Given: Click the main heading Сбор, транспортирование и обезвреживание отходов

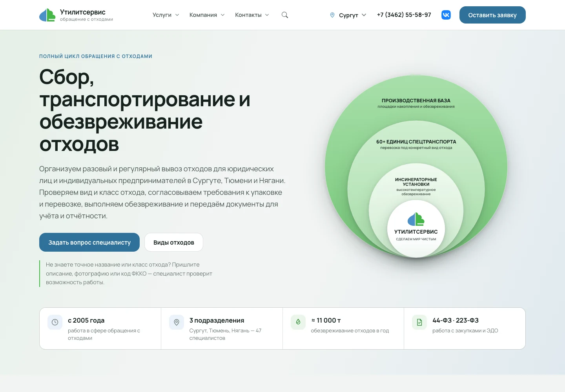Looking at the screenshot, I should (x=145, y=111).
